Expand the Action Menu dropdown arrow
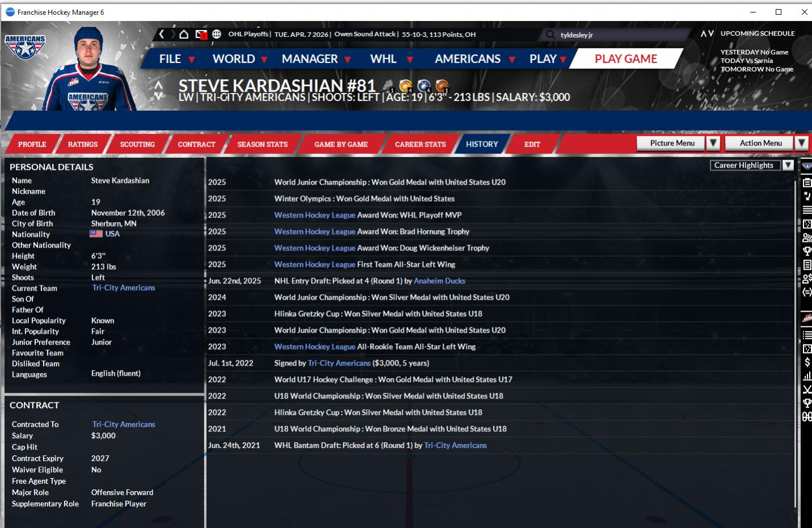812x528 pixels. (801, 143)
